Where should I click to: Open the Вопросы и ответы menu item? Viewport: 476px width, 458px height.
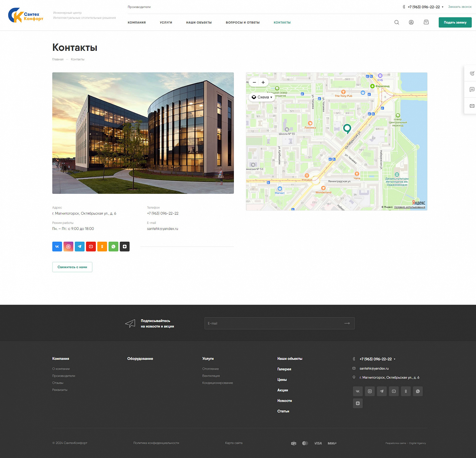point(243,23)
